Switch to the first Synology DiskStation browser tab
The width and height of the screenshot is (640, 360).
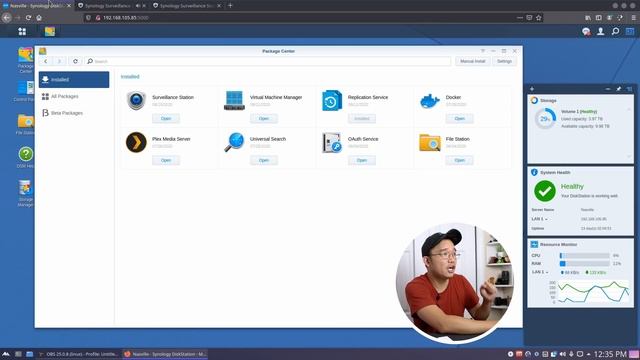[x=37, y=6]
